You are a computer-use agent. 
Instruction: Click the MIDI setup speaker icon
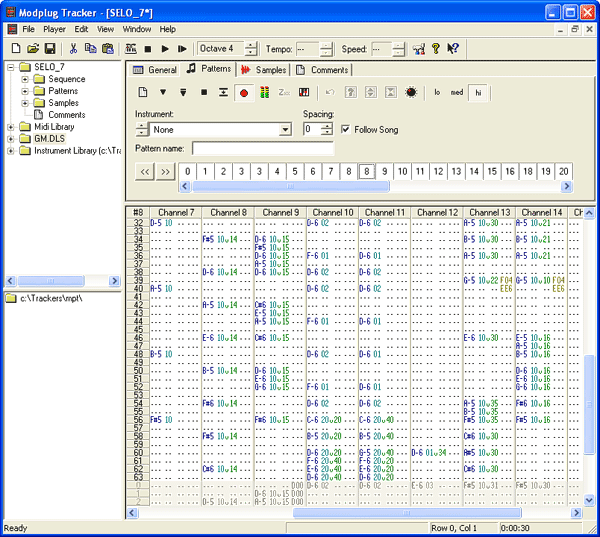coord(417,48)
